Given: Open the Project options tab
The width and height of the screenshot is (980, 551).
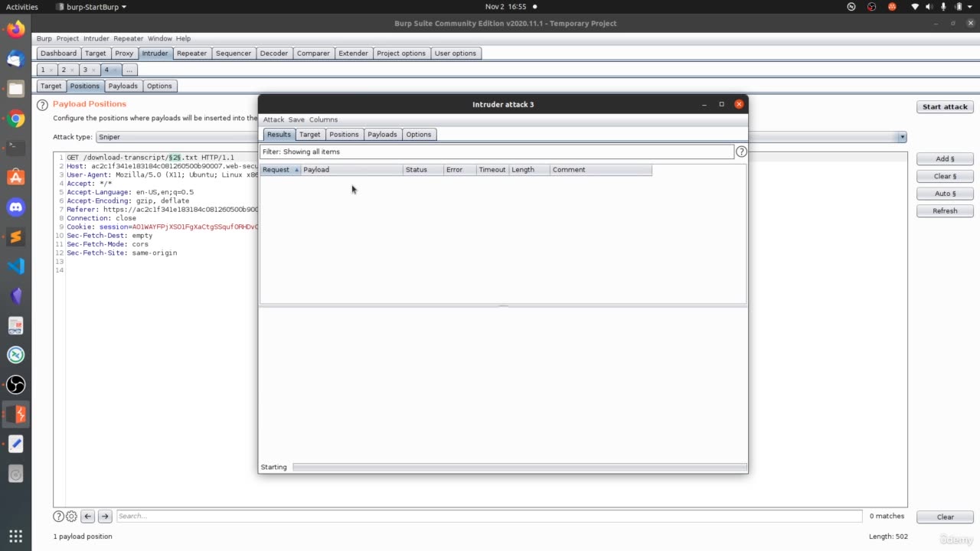Looking at the screenshot, I should point(401,54).
